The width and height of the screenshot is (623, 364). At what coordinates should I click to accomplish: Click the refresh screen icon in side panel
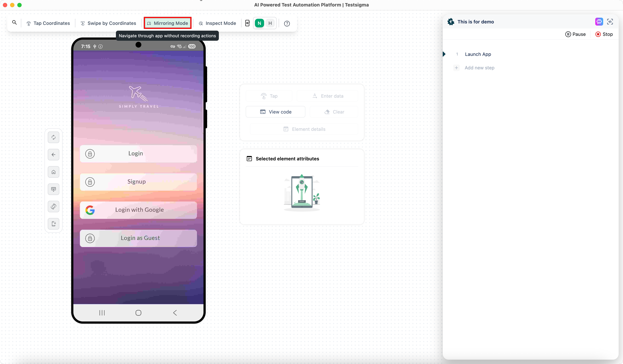pos(53,137)
